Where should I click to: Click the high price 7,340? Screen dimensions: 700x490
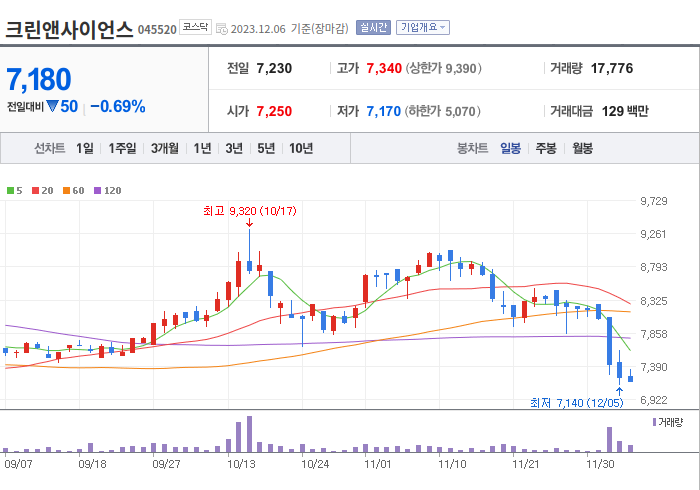384,68
